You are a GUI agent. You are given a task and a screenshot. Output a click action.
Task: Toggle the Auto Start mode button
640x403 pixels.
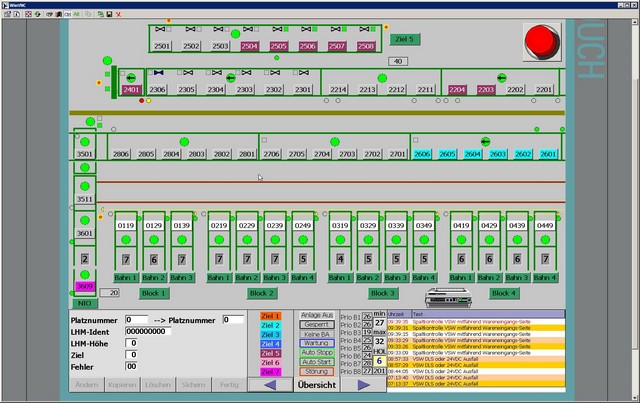pos(316,361)
